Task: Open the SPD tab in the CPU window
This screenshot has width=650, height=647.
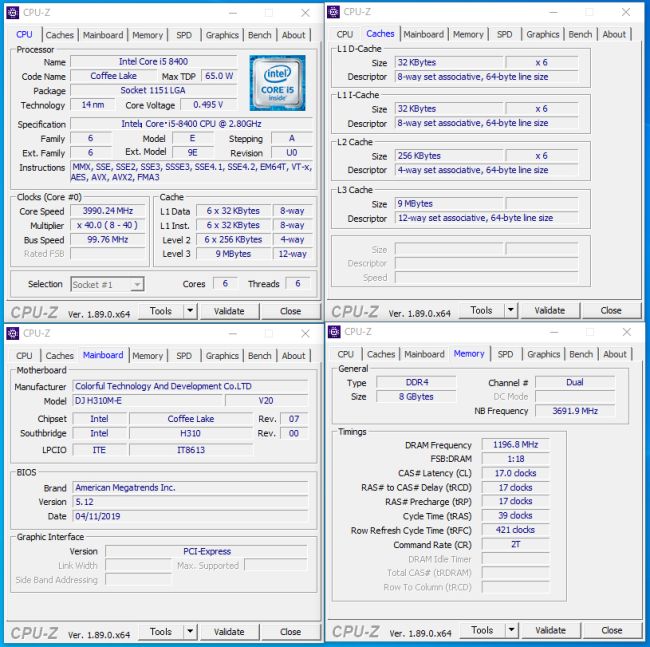Action: coord(184,35)
